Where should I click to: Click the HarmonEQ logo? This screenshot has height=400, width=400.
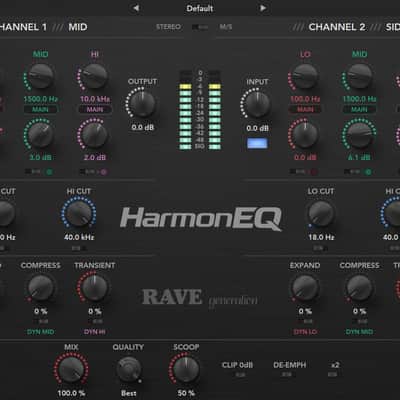point(201,218)
